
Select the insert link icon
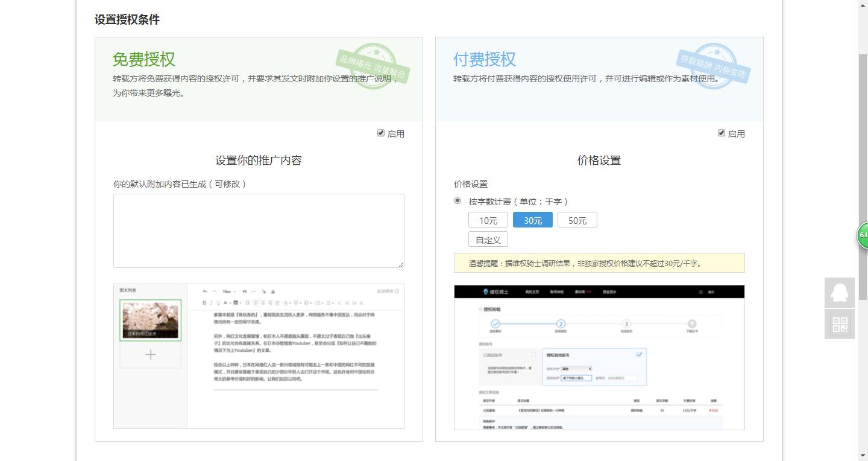[x=264, y=290]
